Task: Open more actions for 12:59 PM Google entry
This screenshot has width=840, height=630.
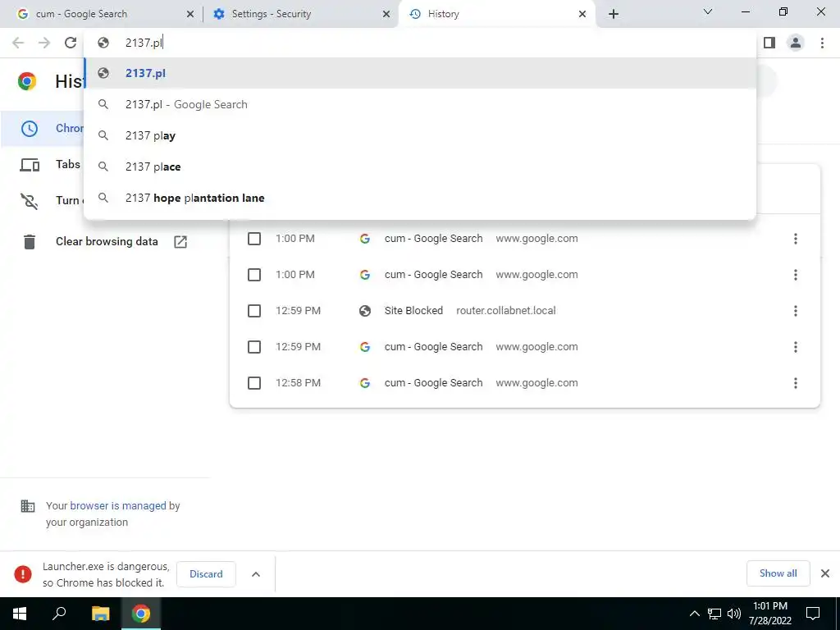Action: (796, 347)
